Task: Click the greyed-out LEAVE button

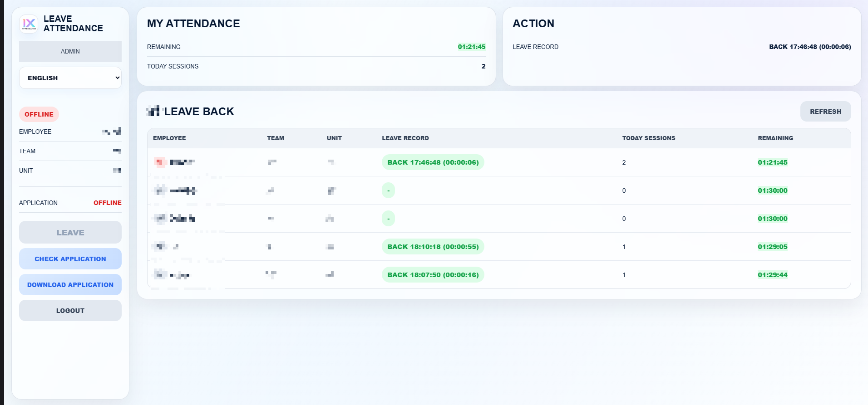Action: [70, 232]
